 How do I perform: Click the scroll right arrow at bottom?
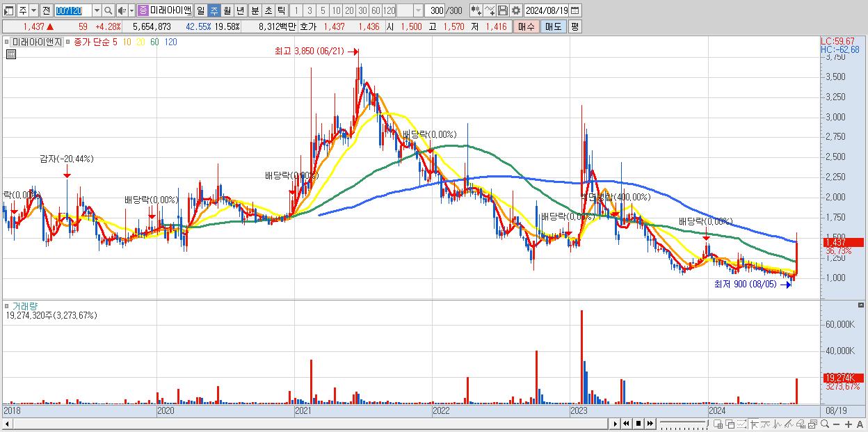click(615, 424)
